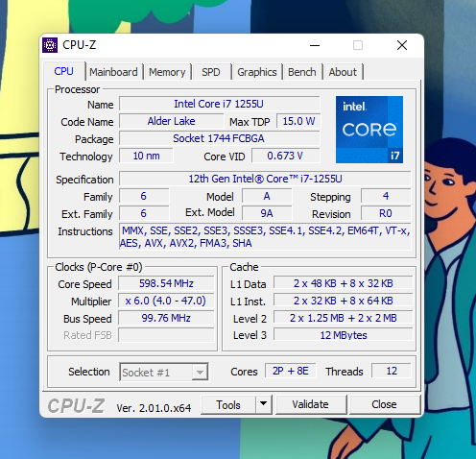Click the Threads value '12'
This screenshot has height=459, width=476.
pos(392,371)
